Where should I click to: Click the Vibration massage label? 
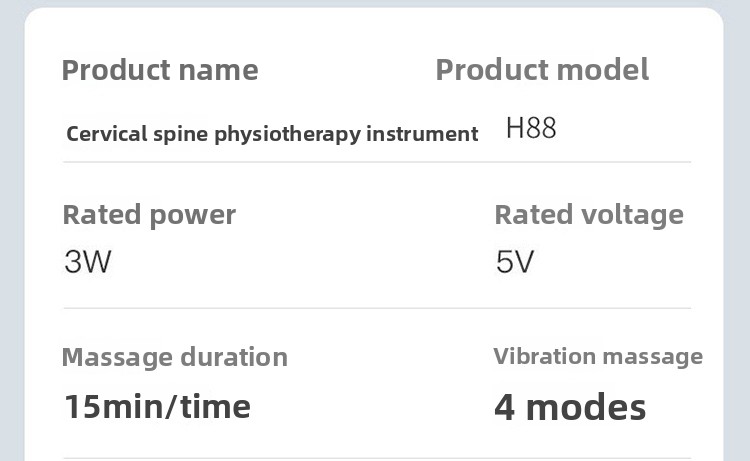598,357
